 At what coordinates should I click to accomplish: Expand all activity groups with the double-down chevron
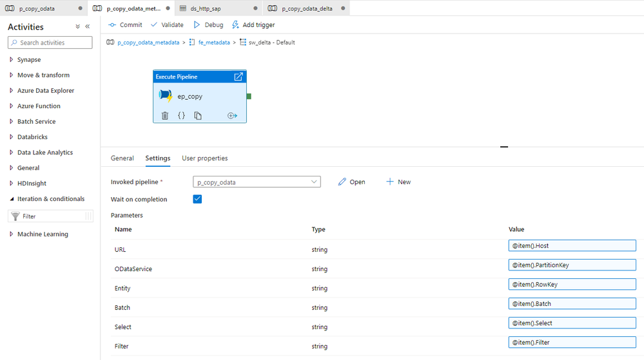tap(77, 26)
